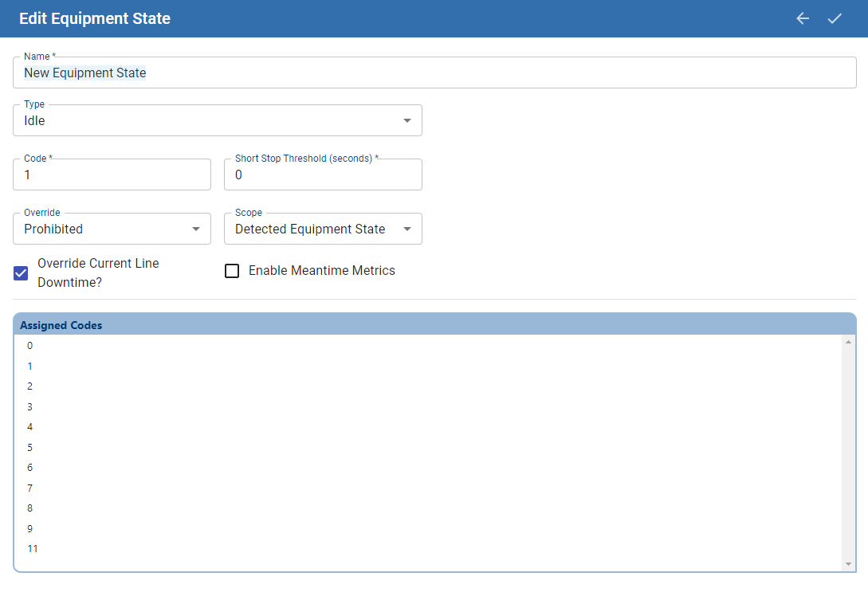Select assigned code 0 in list
The image size is (868, 596).
pos(30,346)
